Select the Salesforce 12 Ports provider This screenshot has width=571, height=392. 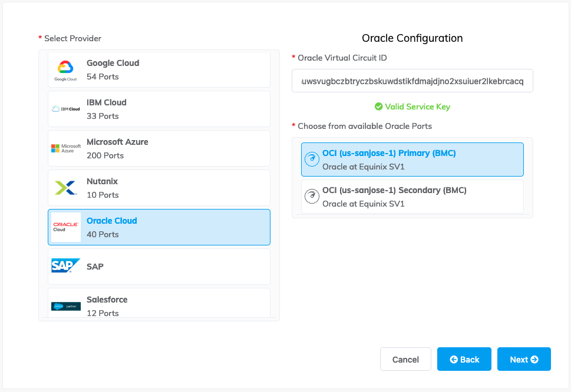point(159,304)
